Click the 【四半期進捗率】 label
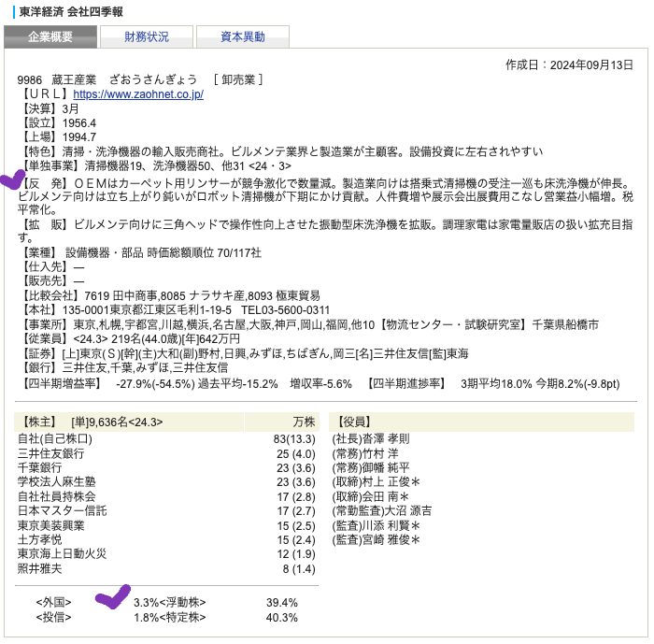 coord(406,383)
